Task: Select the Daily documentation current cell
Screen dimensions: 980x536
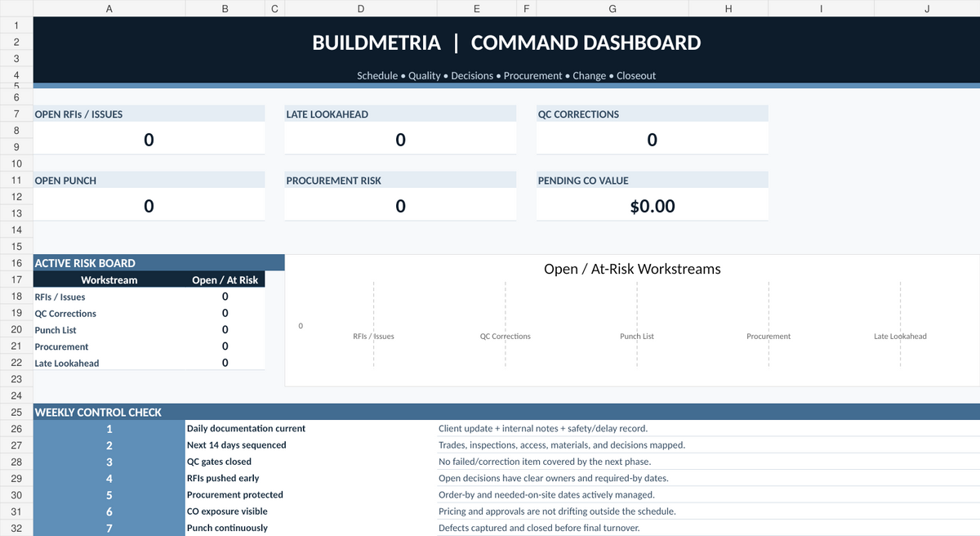Action: tap(311, 428)
